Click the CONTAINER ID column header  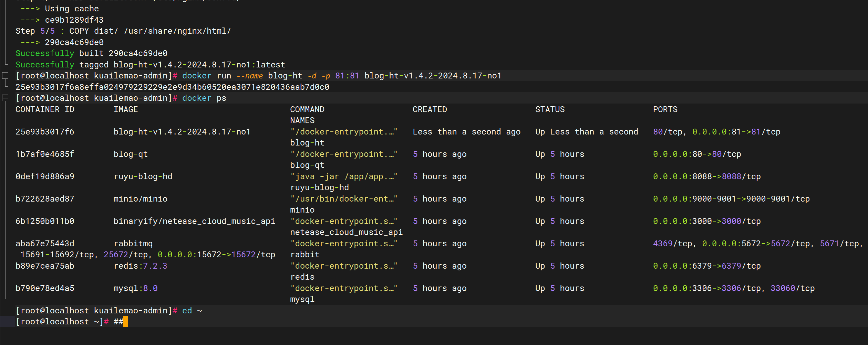45,109
